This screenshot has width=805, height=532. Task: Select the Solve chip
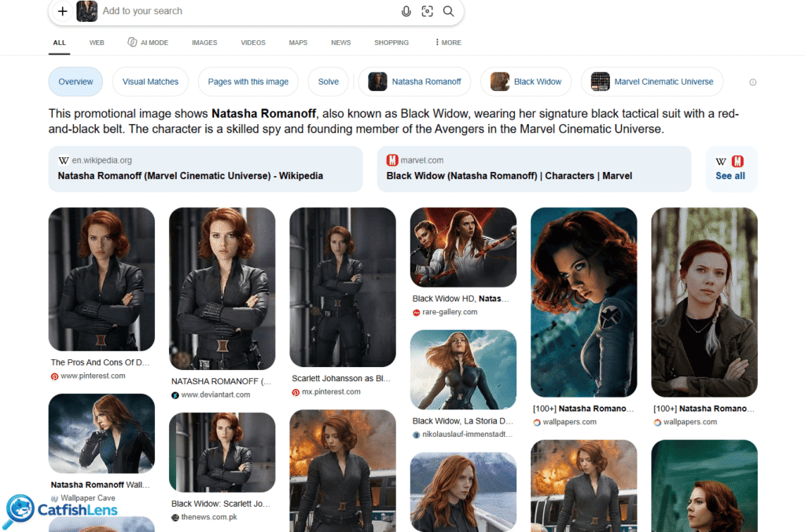(x=328, y=82)
